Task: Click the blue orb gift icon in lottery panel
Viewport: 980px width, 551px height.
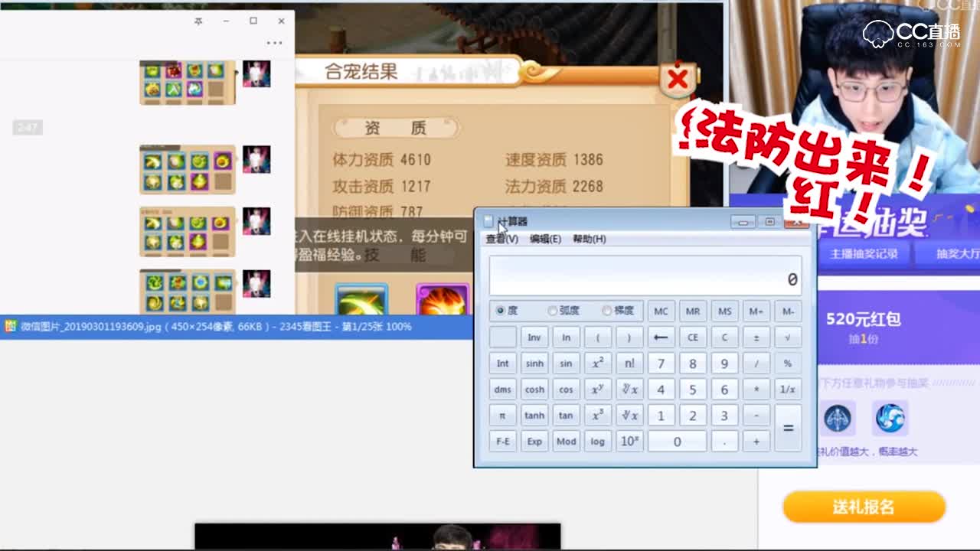Action: click(890, 418)
